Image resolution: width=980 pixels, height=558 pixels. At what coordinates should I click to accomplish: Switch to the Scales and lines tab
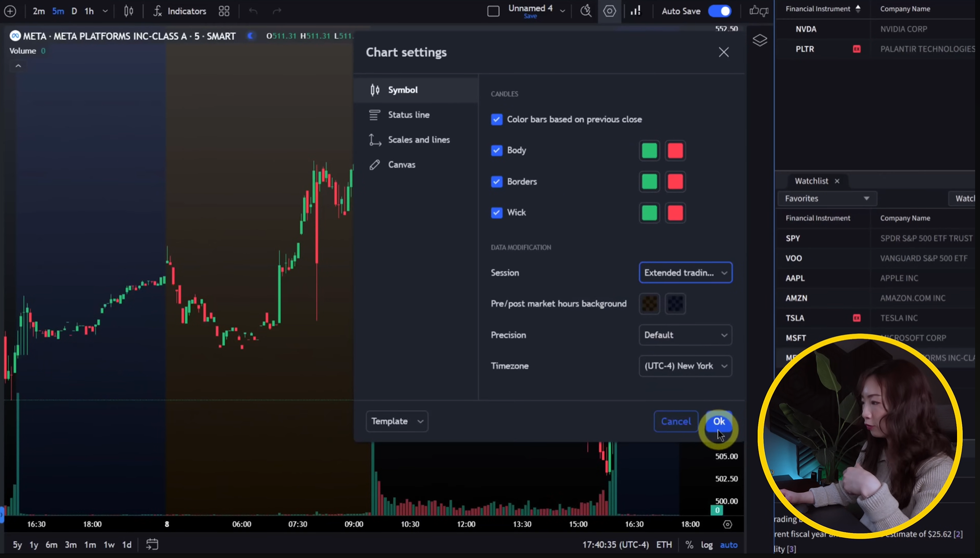pyautogui.click(x=418, y=140)
